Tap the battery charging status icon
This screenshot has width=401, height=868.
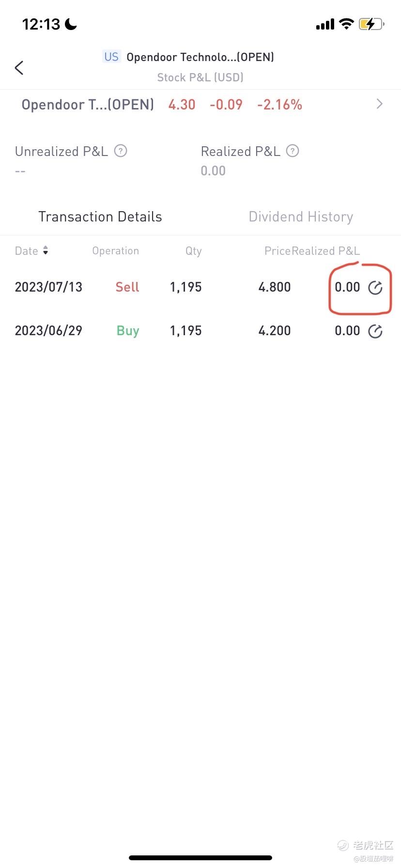pyautogui.click(x=371, y=24)
